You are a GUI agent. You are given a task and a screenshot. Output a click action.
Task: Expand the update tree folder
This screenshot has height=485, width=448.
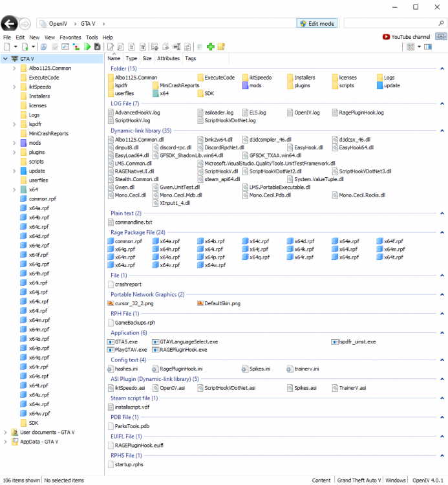point(14,171)
